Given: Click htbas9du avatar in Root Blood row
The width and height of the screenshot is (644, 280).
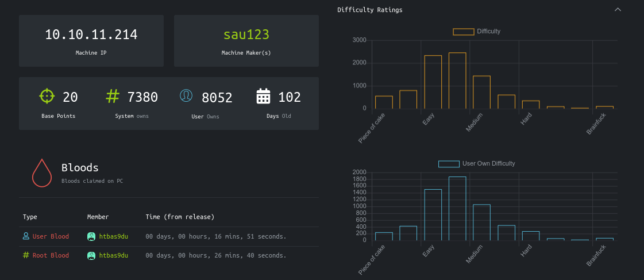Looking at the screenshot, I should [x=91, y=255].
